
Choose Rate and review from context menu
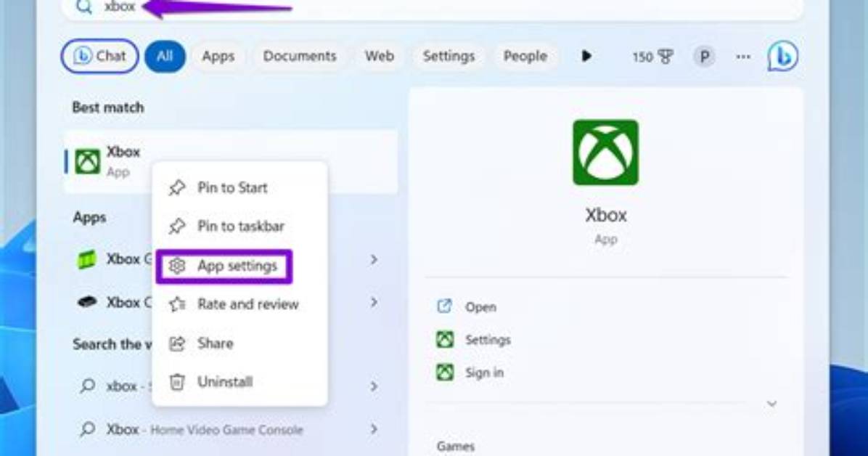point(239,304)
